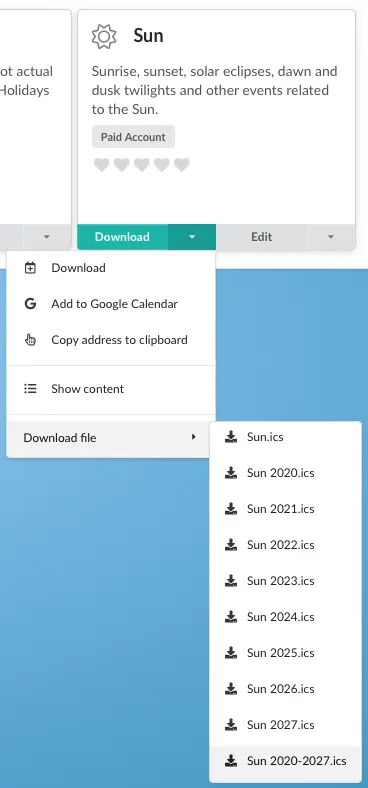The width and height of the screenshot is (368, 788).
Task: Click the Sun card title
Action: pyautogui.click(x=148, y=36)
